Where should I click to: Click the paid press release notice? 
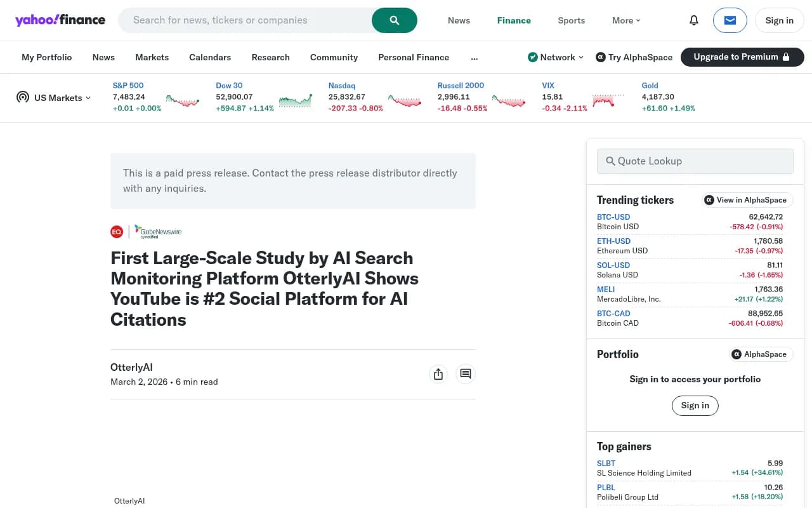293,181
